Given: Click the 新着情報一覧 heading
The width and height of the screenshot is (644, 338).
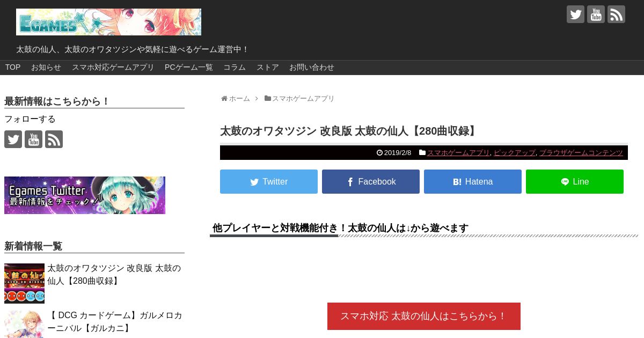Looking at the screenshot, I should [x=33, y=246].
